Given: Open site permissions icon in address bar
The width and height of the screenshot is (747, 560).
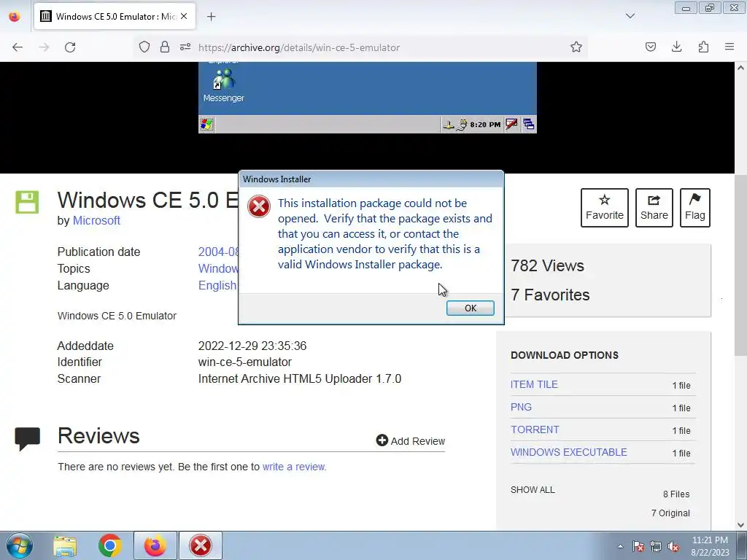Looking at the screenshot, I should point(185,47).
